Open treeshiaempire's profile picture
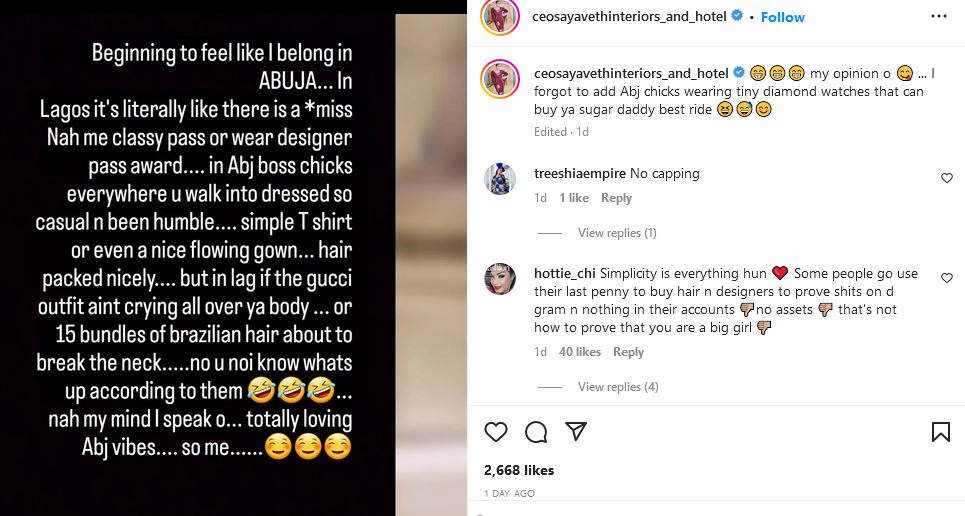The width and height of the screenshot is (965, 516). (500, 180)
